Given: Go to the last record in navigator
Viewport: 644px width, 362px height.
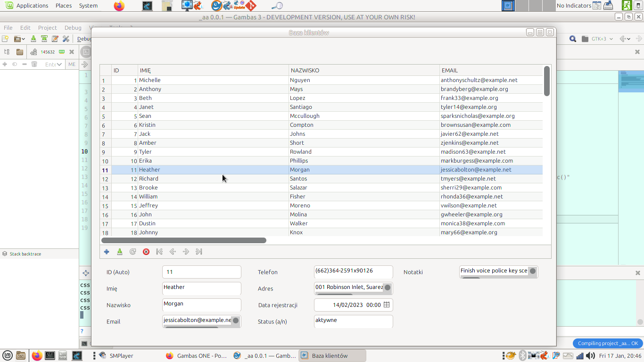Looking at the screenshot, I should (x=199, y=252).
